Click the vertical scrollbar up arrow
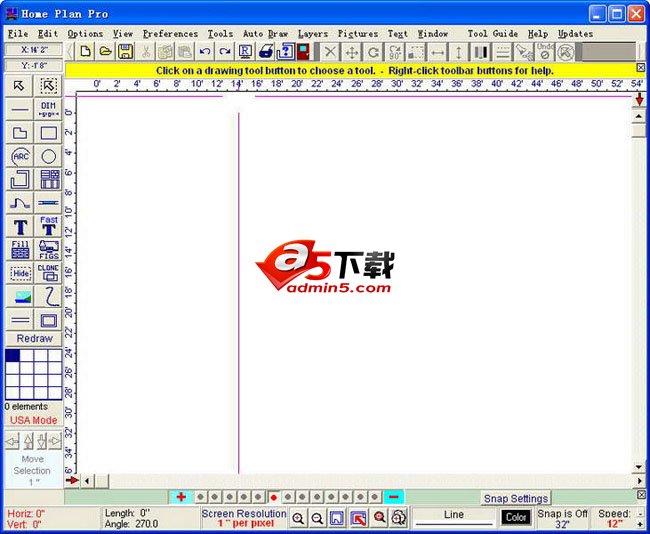Screen dimensions: 650x534 (639, 117)
